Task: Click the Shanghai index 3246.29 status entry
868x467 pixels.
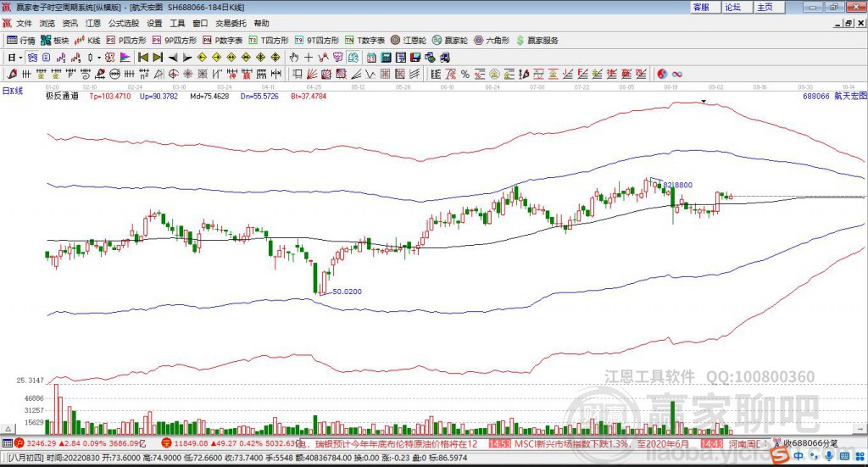Action: 81,443
